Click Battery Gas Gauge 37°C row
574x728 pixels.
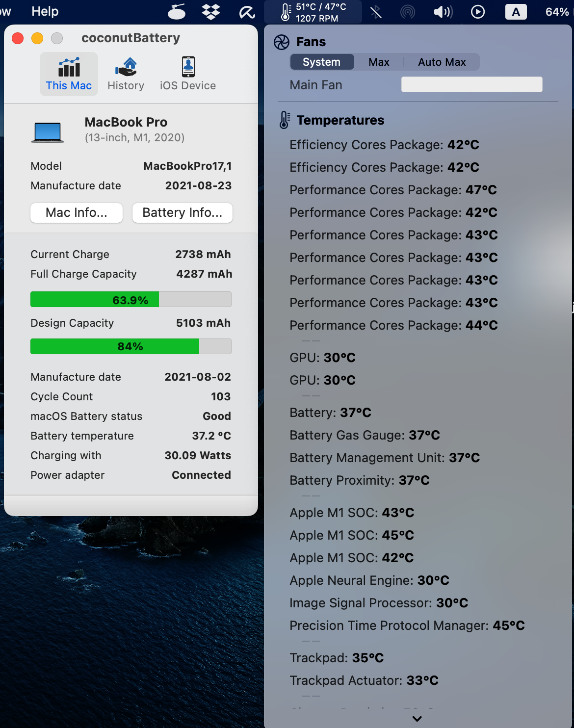[365, 435]
